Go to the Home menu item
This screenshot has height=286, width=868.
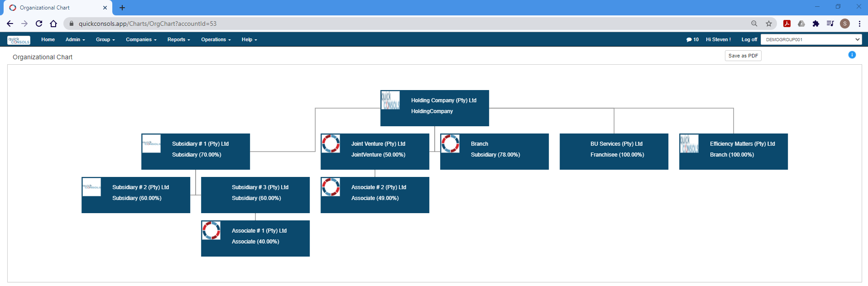click(x=48, y=40)
